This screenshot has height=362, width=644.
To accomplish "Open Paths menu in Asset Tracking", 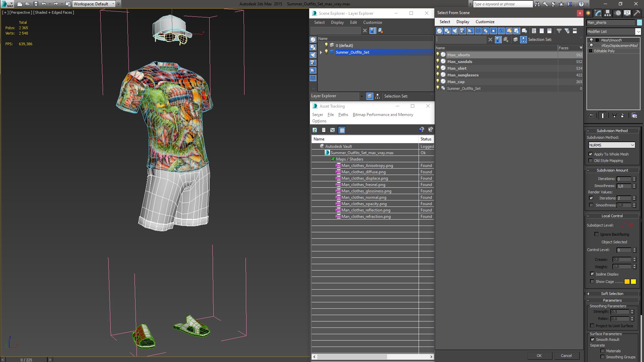I will (x=343, y=115).
